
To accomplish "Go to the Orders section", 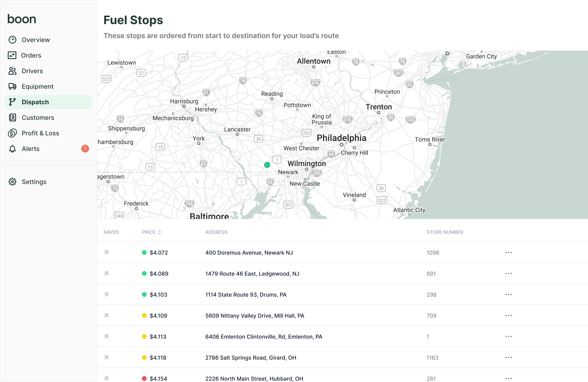I will point(31,55).
